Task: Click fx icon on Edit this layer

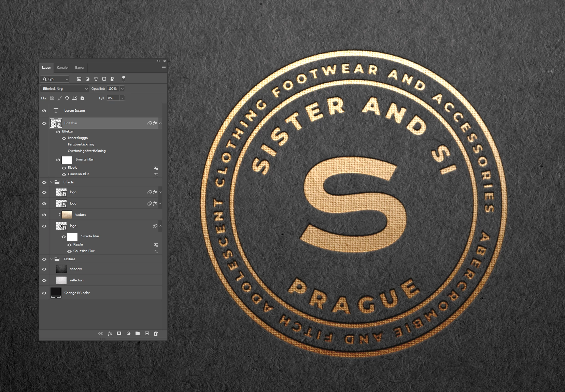Action: pos(155,123)
